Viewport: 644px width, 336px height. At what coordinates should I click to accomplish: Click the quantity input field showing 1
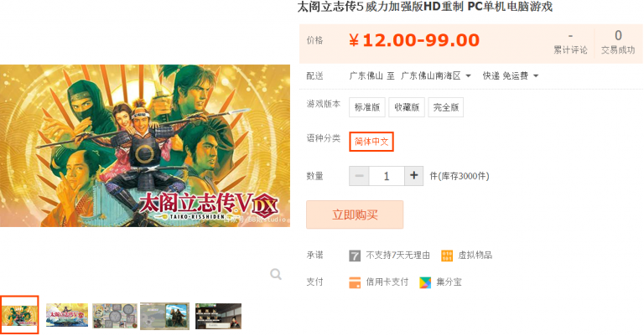[387, 176]
